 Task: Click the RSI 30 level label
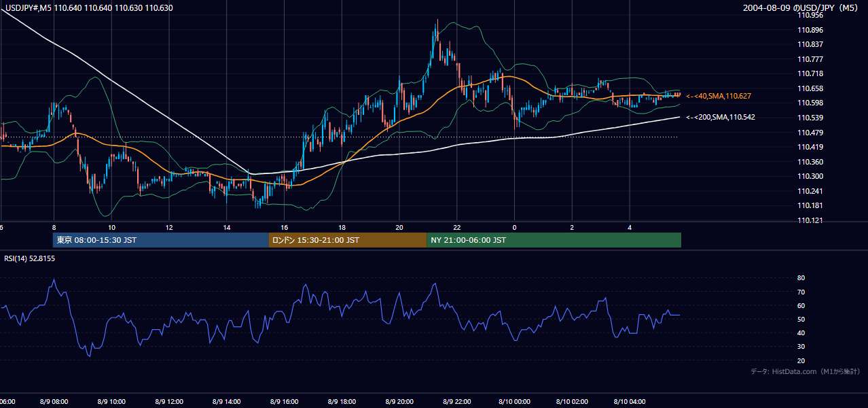(x=801, y=347)
